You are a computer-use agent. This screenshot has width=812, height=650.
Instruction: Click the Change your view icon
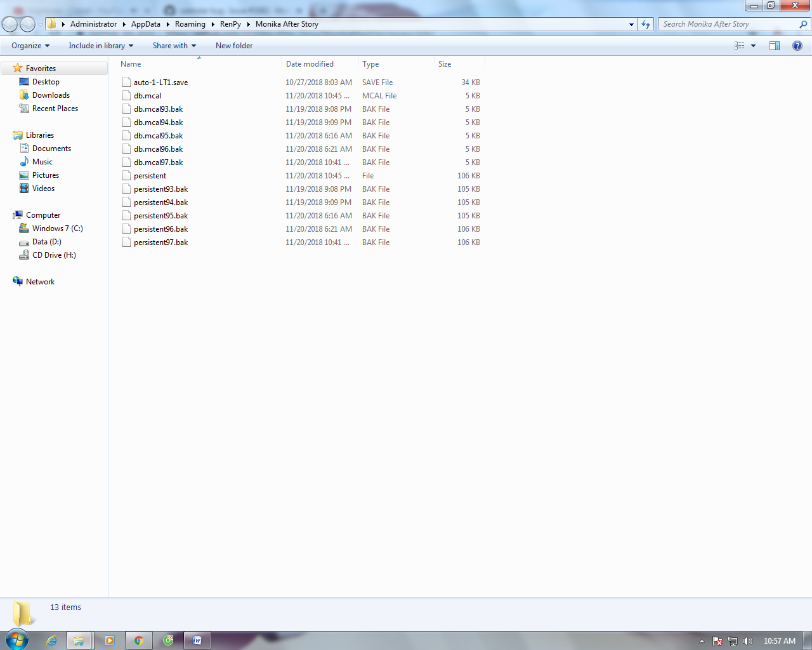tap(739, 46)
